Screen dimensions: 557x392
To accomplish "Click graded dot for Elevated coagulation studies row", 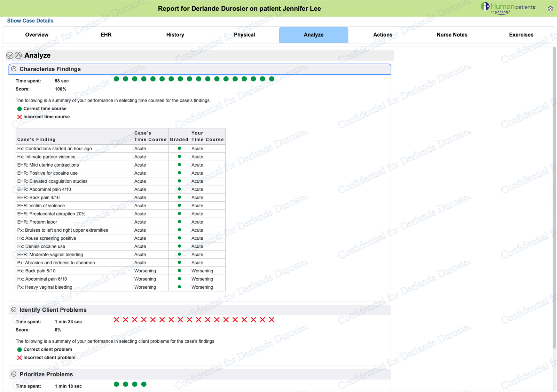I will (179, 181).
